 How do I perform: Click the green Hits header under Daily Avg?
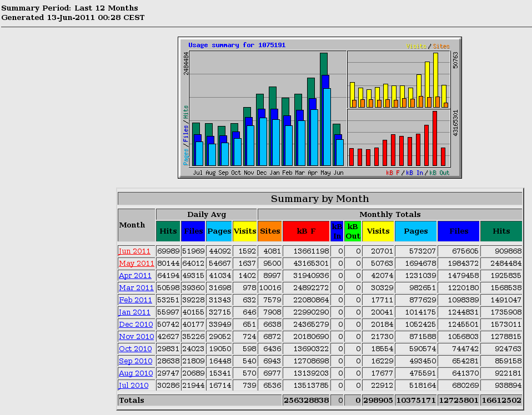tap(168, 231)
